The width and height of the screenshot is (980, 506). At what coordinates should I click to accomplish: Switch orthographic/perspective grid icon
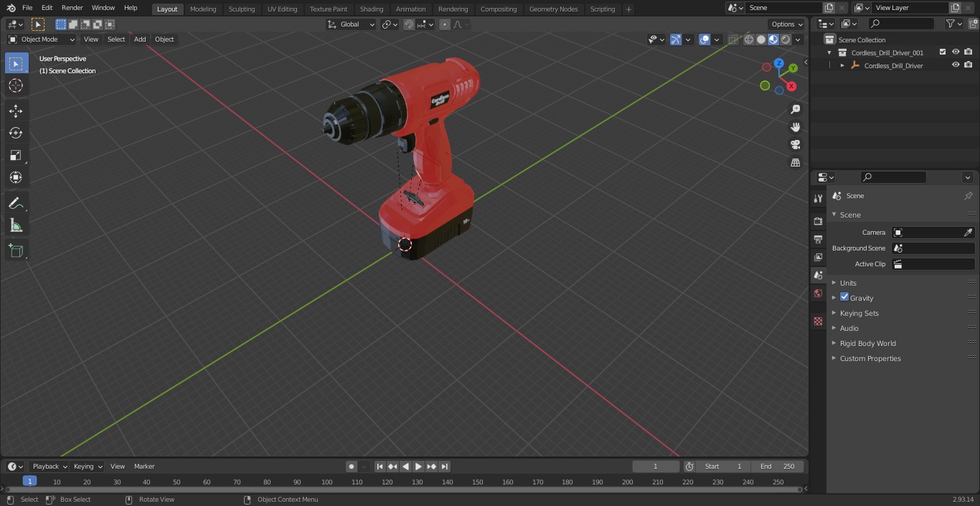coord(795,163)
